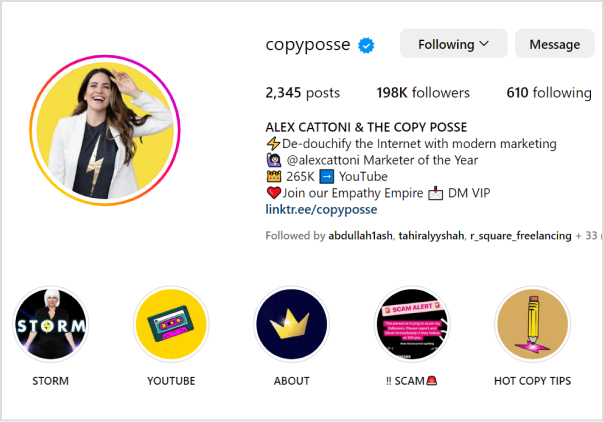Click the red heart emoji in bio
Viewport: 604px width, 422px height.
[273, 193]
